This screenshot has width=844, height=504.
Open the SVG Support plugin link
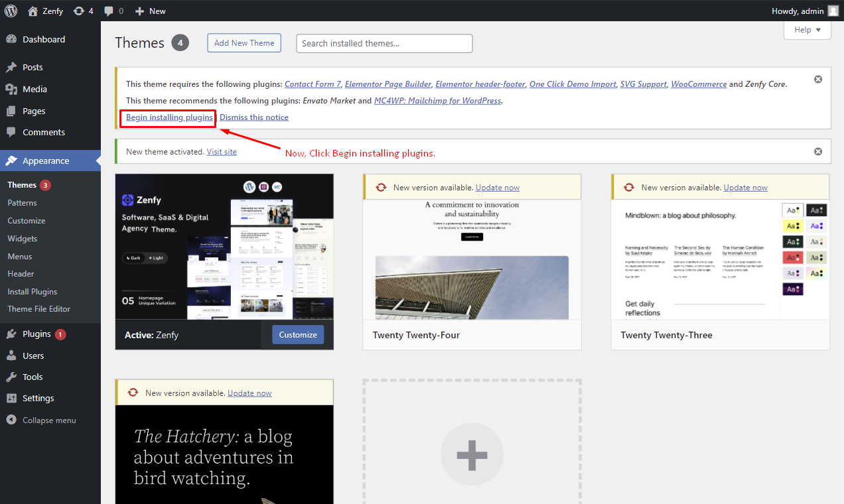tap(644, 84)
